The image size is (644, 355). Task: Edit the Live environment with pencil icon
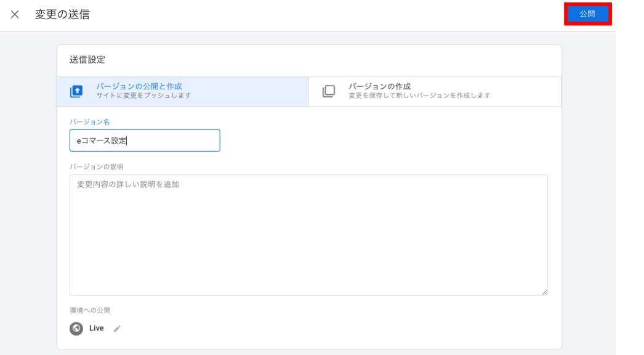click(117, 328)
